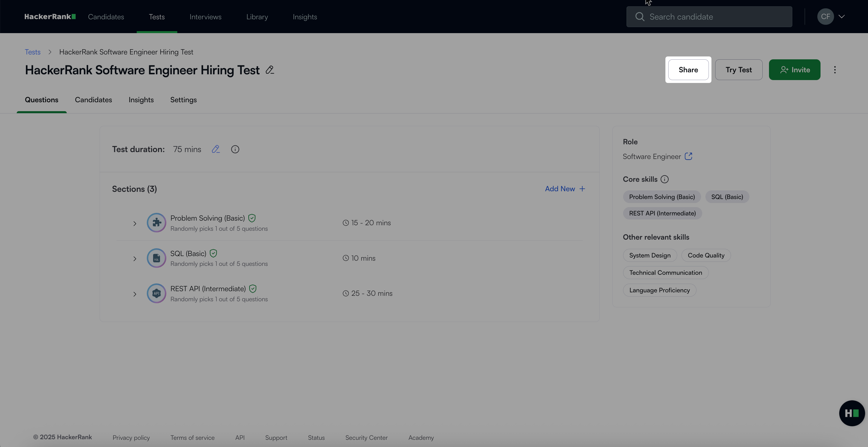Expand the REST API (Intermediate) section
The width and height of the screenshot is (868, 447).
tap(135, 294)
